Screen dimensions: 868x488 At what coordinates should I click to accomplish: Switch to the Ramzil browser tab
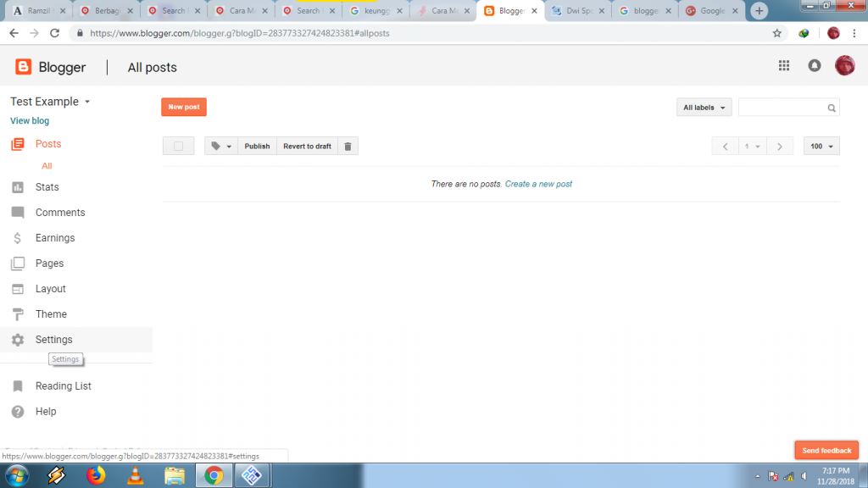coord(39,10)
